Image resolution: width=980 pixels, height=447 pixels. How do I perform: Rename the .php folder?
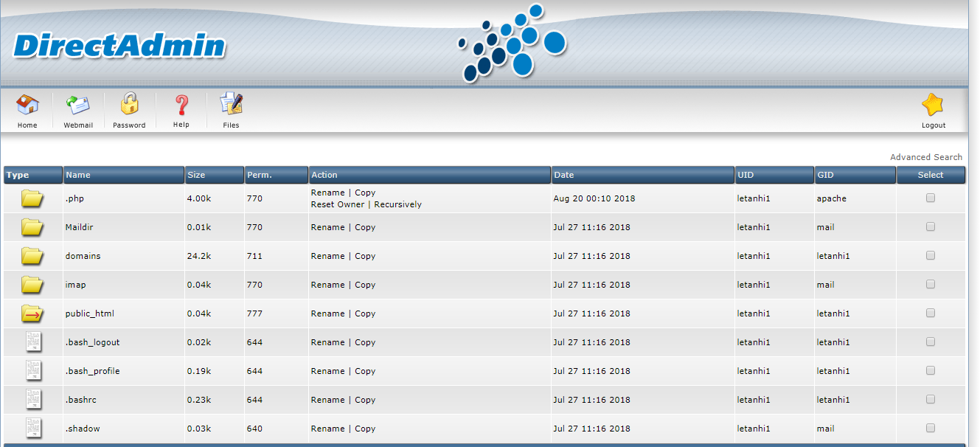[327, 192]
